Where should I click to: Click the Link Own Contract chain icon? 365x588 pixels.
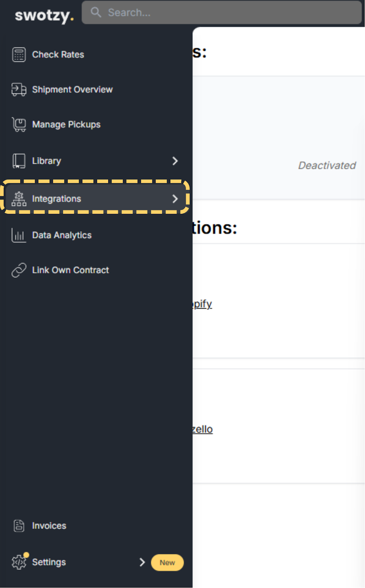(19, 270)
